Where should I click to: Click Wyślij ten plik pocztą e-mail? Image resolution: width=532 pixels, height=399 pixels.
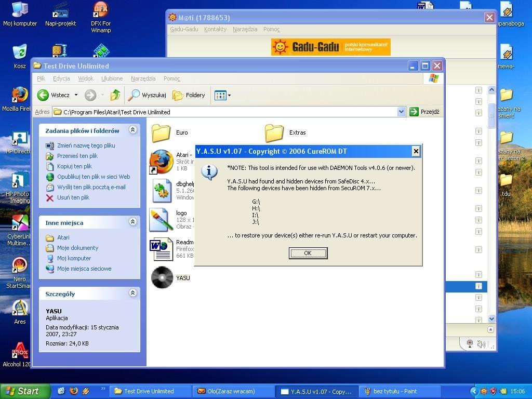[x=91, y=187]
